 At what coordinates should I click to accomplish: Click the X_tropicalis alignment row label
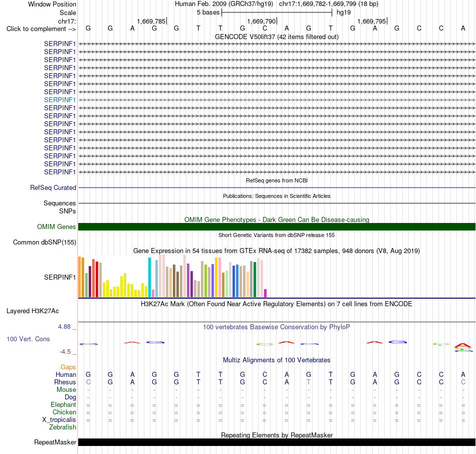pyautogui.click(x=59, y=420)
